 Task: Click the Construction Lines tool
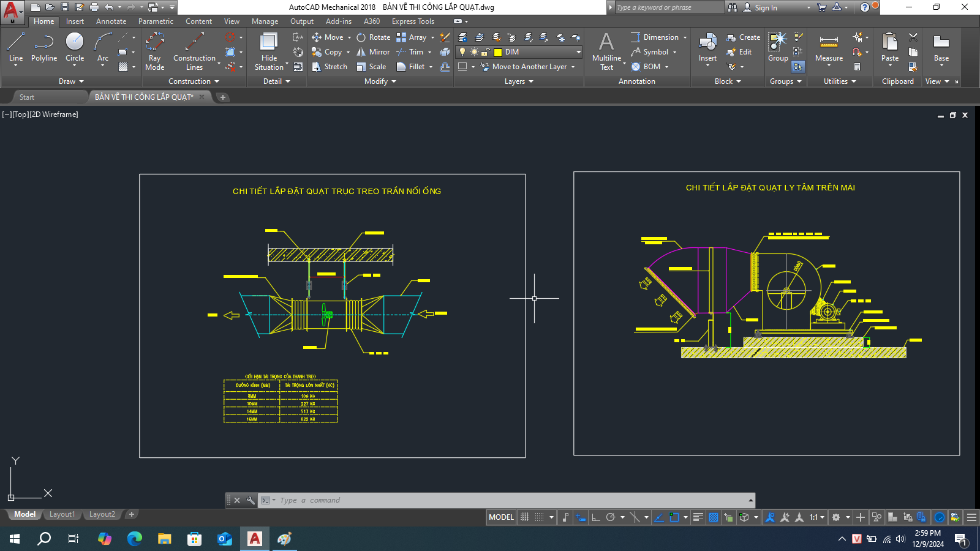coord(194,51)
